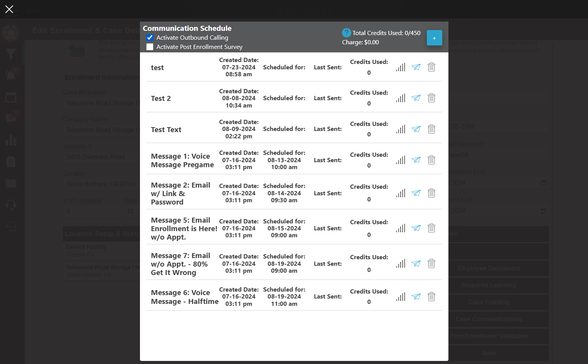The height and width of the screenshot is (364, 588).
Task: Open the bar chart reports icon
Action: (11, 140)
